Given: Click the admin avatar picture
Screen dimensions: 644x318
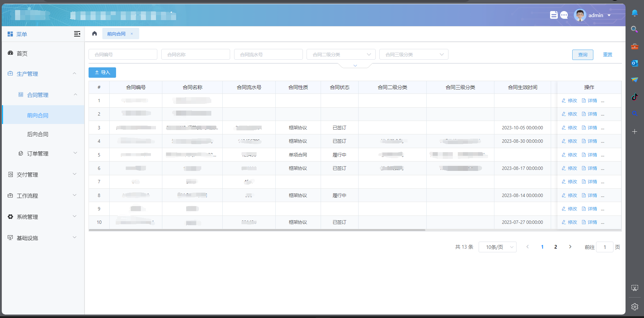Looking at the screenshot, I should pos(580,15).
